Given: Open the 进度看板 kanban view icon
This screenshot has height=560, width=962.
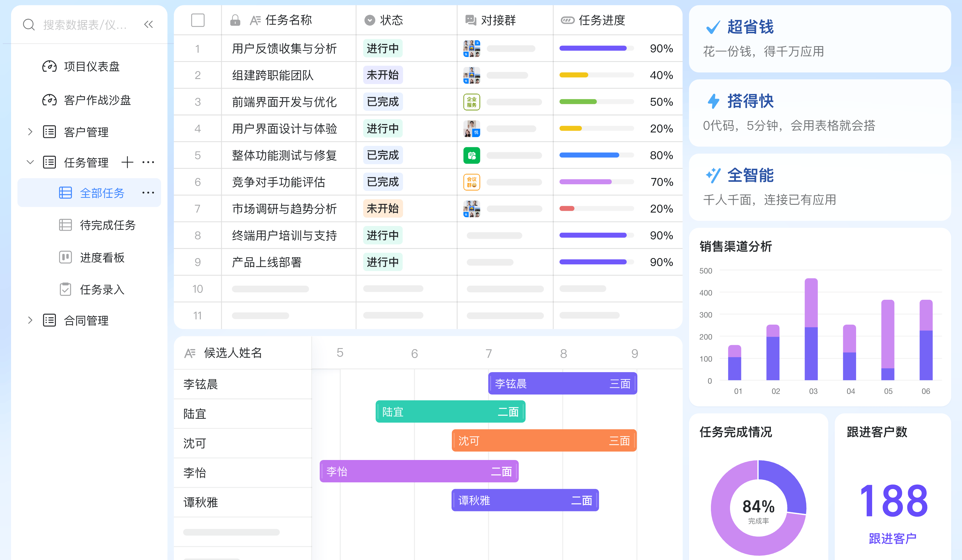Looking at the screenshot, I should click(x=65, y=257).
